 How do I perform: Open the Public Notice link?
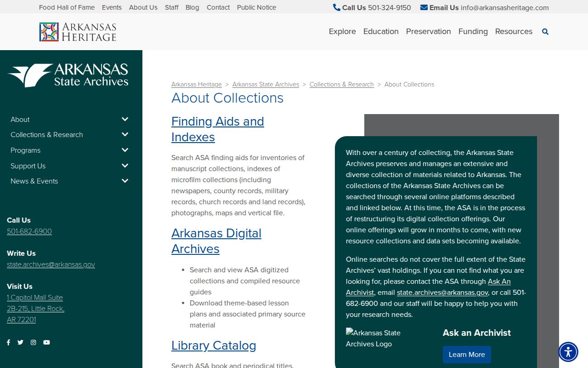(x=257, y=7)
